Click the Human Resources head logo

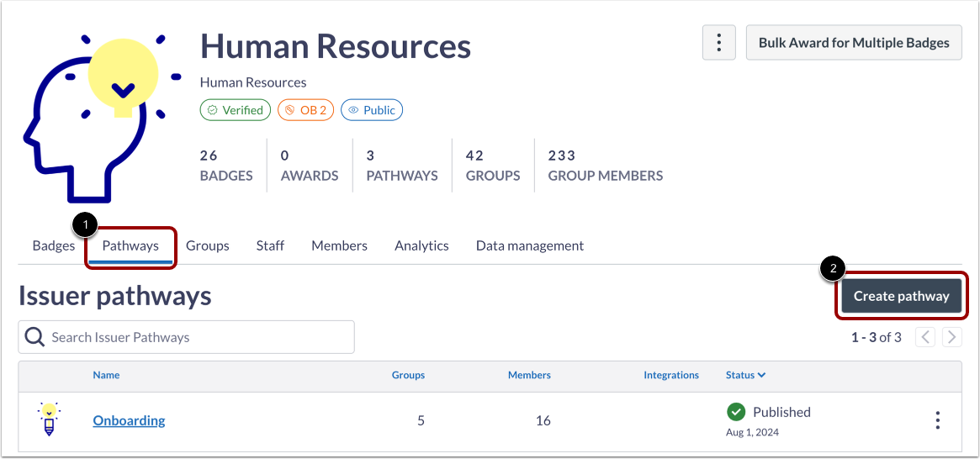click(103, 117)
